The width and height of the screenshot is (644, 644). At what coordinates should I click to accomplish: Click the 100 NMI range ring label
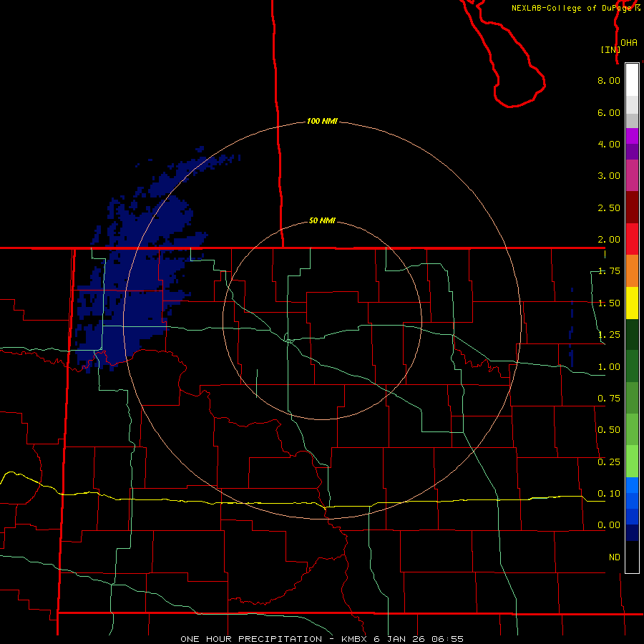tap(322, 121)
